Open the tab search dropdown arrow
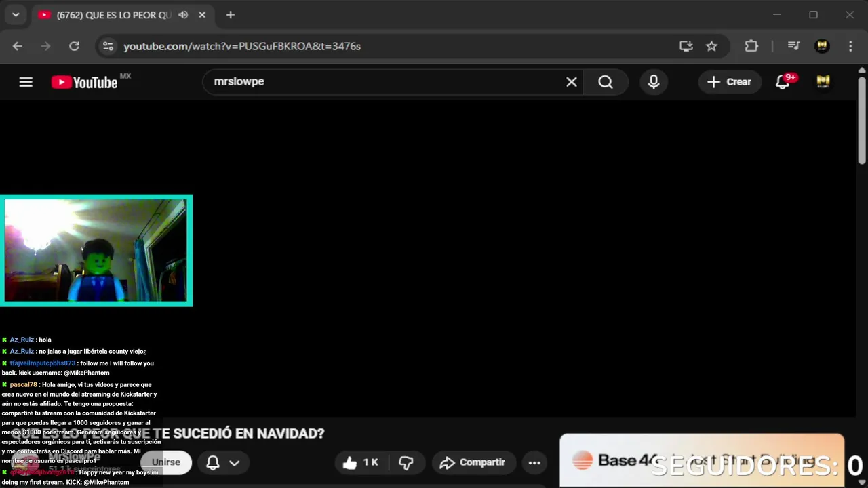 15,14
